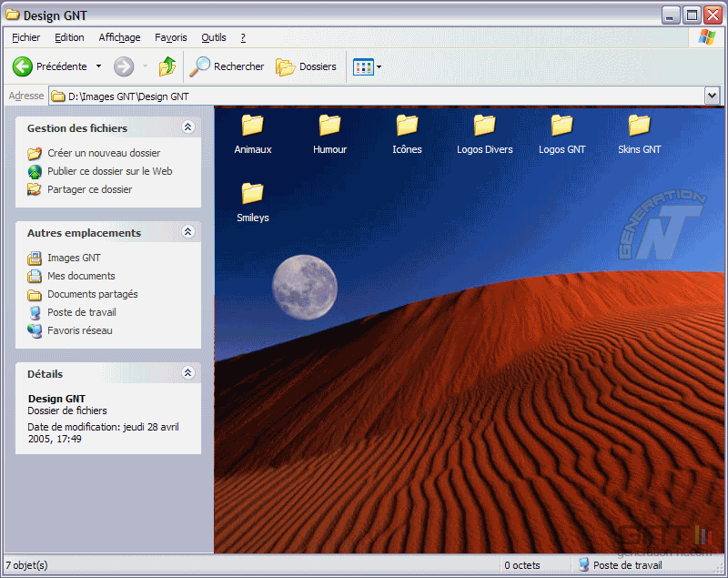Viewport: 728px width, 578px height.
Task: Collapse the Autres emplacements panel
Action: point(188,232)
